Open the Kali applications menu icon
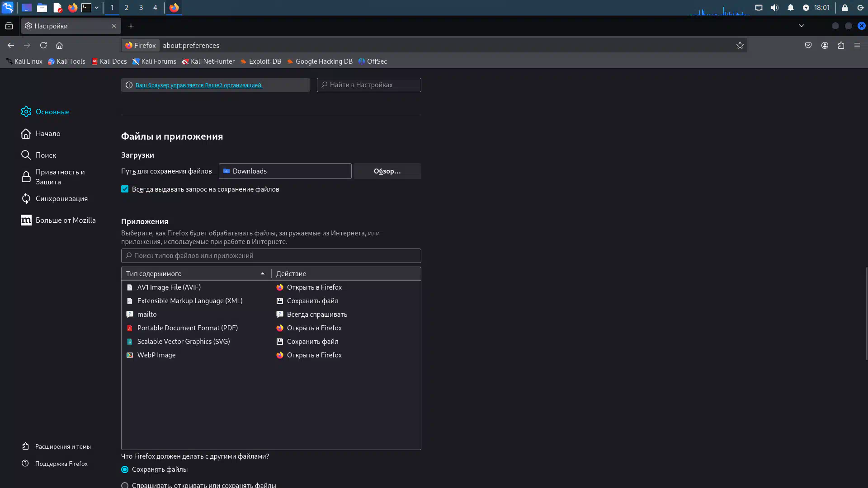The width and height of the screenshot is (868, 488). 8,8
